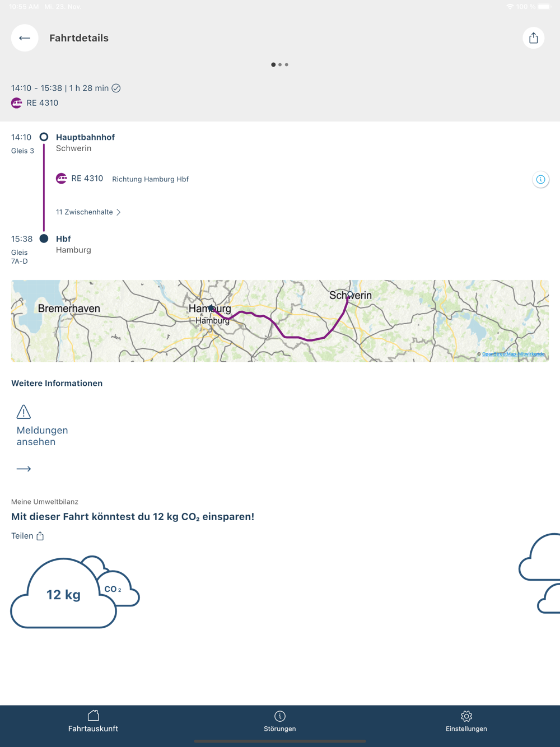
Task: Tap the purple train icon on journey leg
Action: 62,179
